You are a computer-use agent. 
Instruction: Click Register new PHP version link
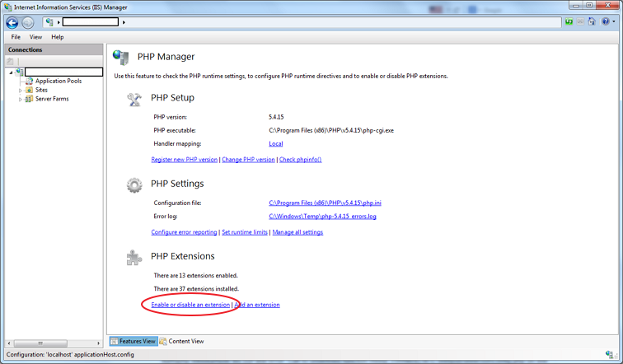(x=185, y=160)
